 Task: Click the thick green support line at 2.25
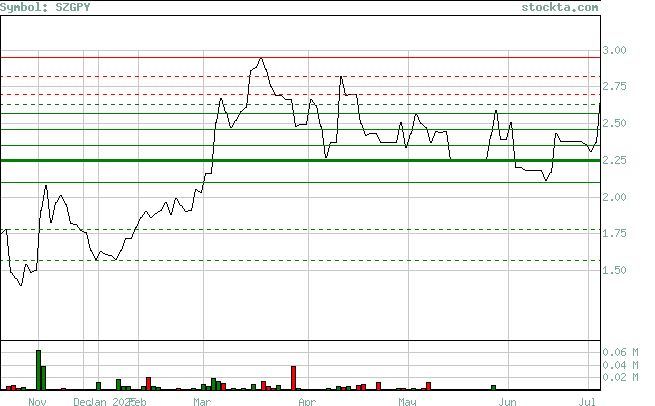click(300, 160)
